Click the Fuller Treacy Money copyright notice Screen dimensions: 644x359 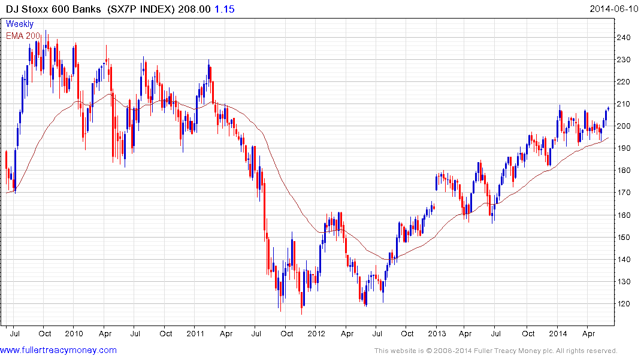click(496, 351)
